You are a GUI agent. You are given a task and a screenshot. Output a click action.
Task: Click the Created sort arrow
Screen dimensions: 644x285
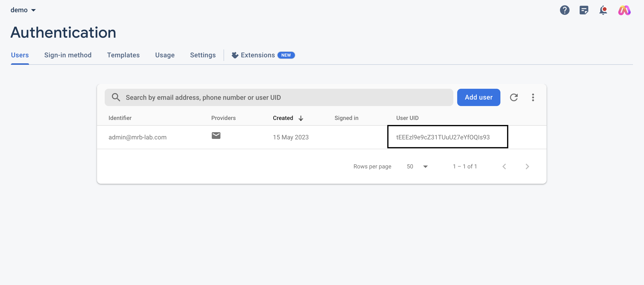301,118
